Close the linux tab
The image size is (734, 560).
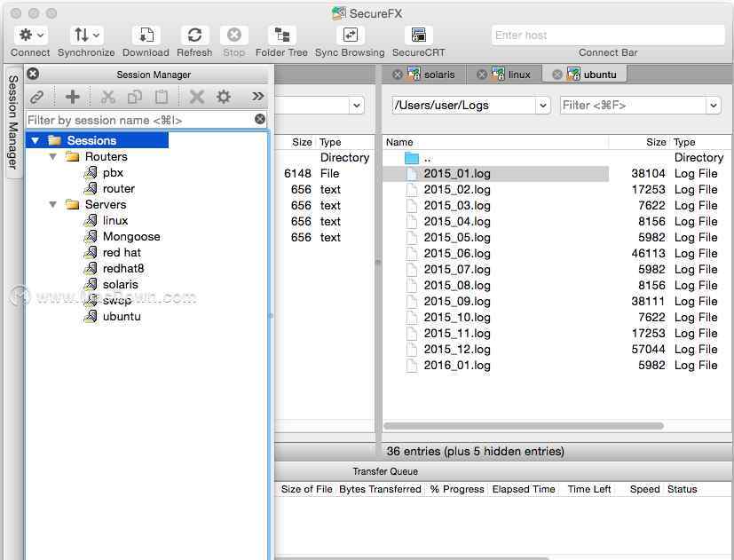[x=481, y=75]
